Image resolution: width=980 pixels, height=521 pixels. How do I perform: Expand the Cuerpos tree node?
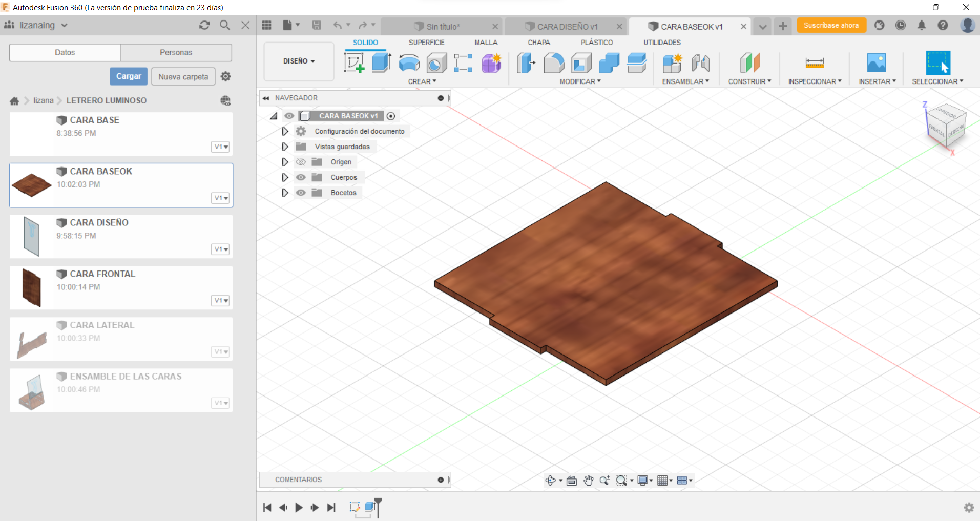pos(285,177)
